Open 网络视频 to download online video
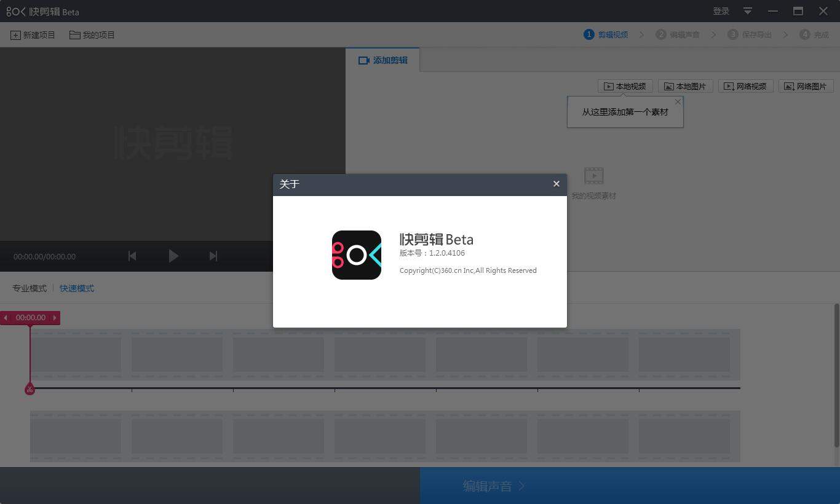Image resolution: width=840 pixels, height=504 pixels. pos(745,86)
